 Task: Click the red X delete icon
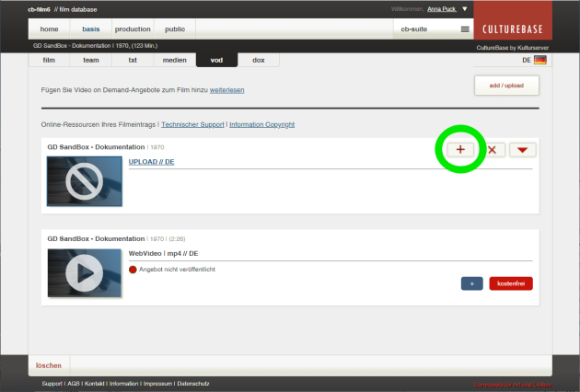492,150
